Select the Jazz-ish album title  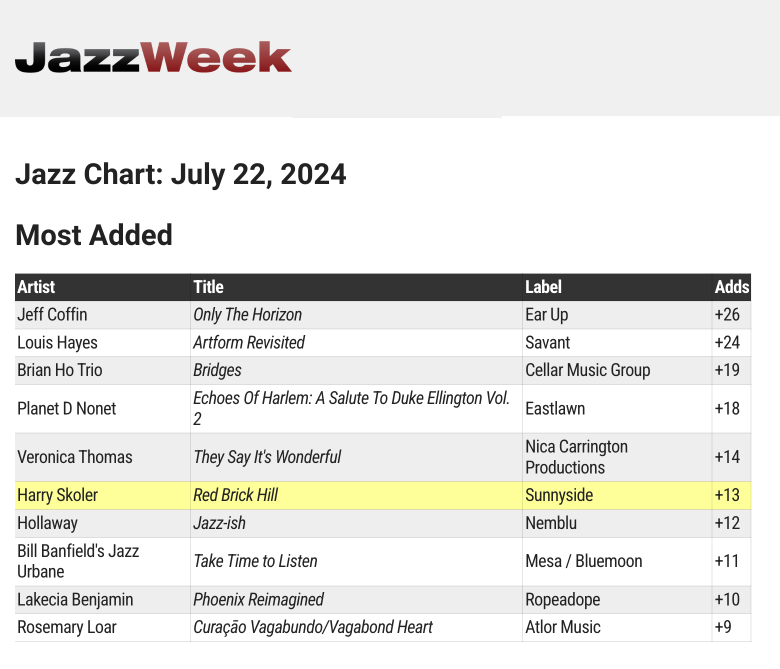pyautogui.click(x=219, y=523)
